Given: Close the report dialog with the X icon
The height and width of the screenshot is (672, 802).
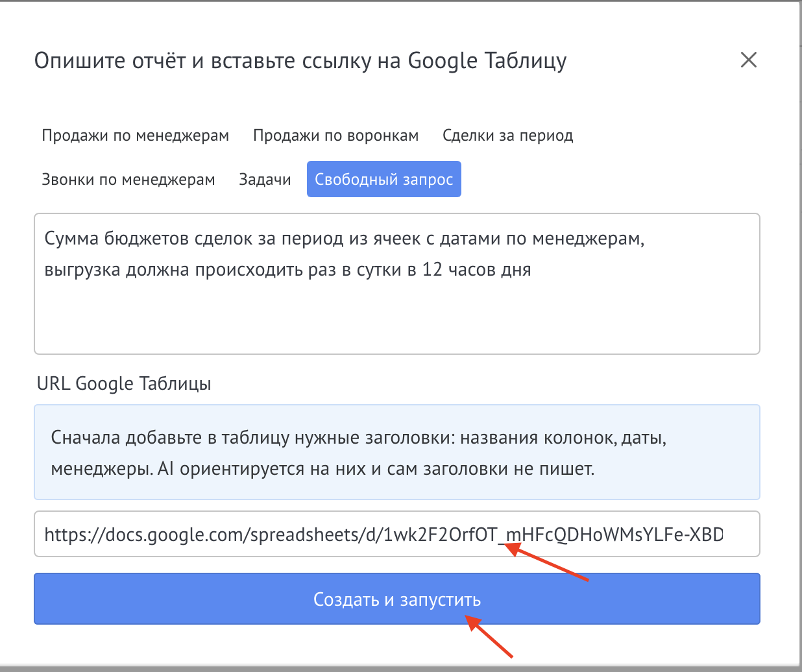Looking at the screenshot, I should click(749, 60).
